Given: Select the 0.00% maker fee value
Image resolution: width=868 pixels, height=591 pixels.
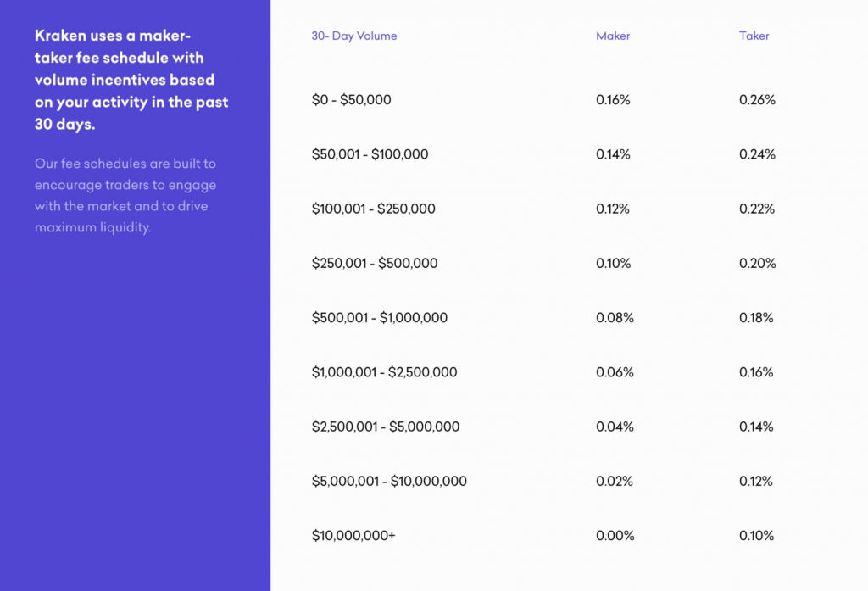Looking at the screenshot, I should point(615,536).
